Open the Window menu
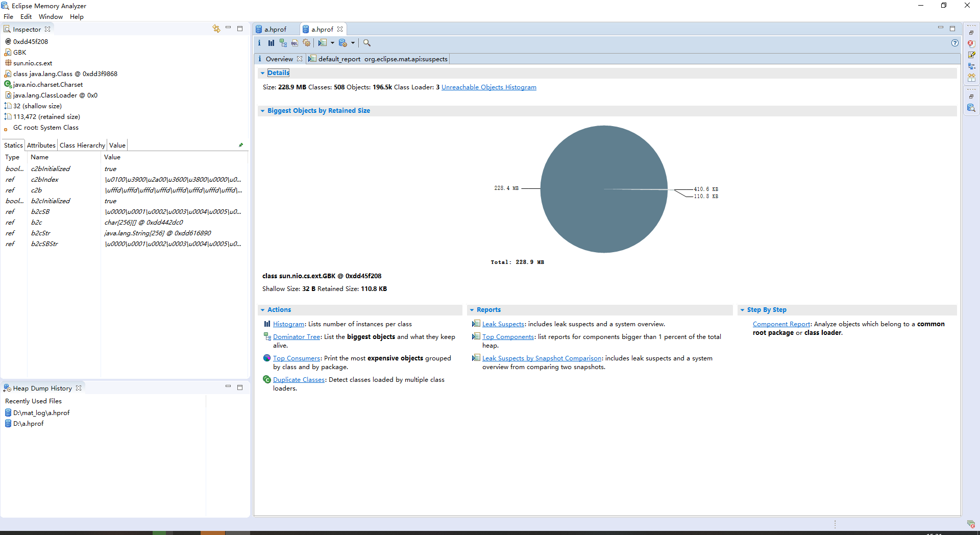This screenshot has height=535, width=980. (x=51, y=17)
